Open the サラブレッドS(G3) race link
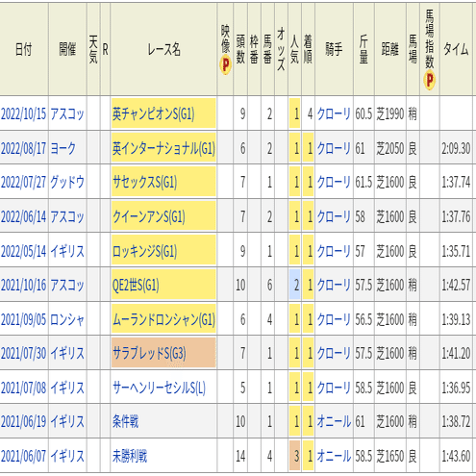 [149, 354]
